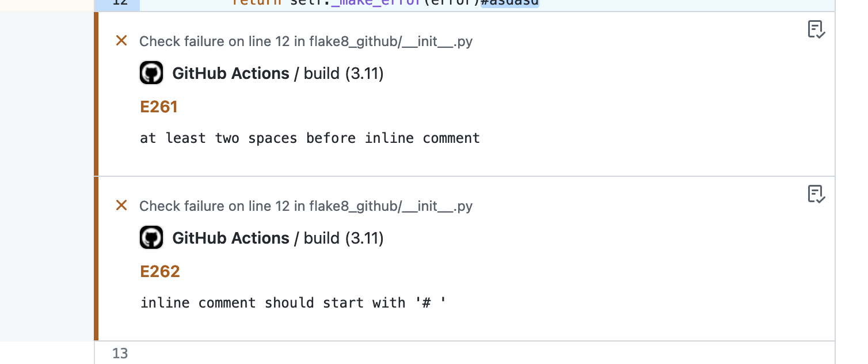Open GitHub Actions link in E261 annotation
The height and width of the screenshot is (364, 868).
click(231, 74)
